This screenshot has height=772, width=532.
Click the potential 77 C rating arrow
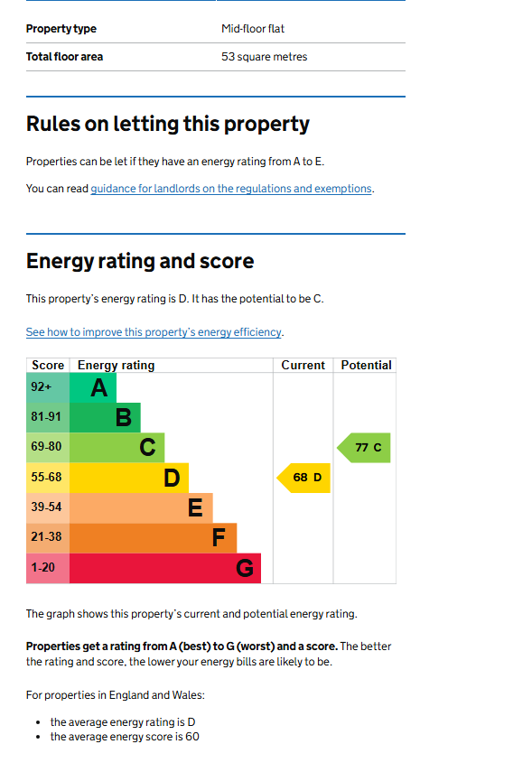click(x=363, y=448)
